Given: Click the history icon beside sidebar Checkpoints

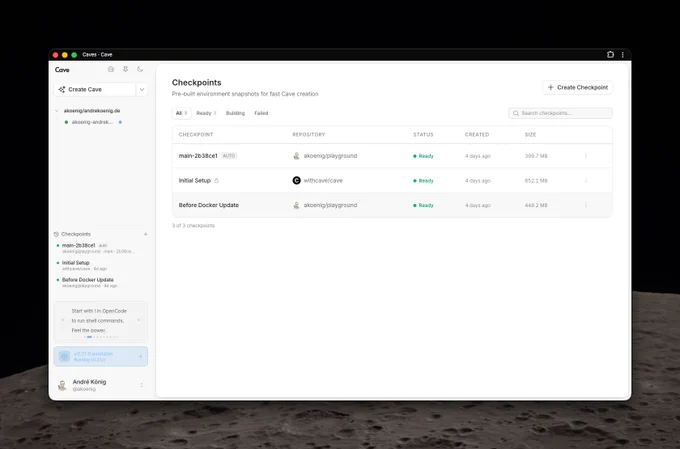Looking at the screenshot, I should [x=56, y=234].
